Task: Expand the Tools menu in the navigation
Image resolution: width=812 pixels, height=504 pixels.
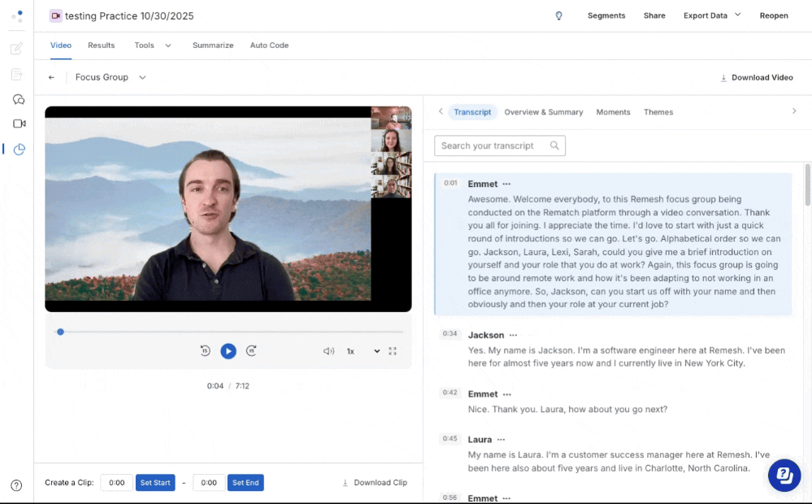Action: tap(152, 46)
